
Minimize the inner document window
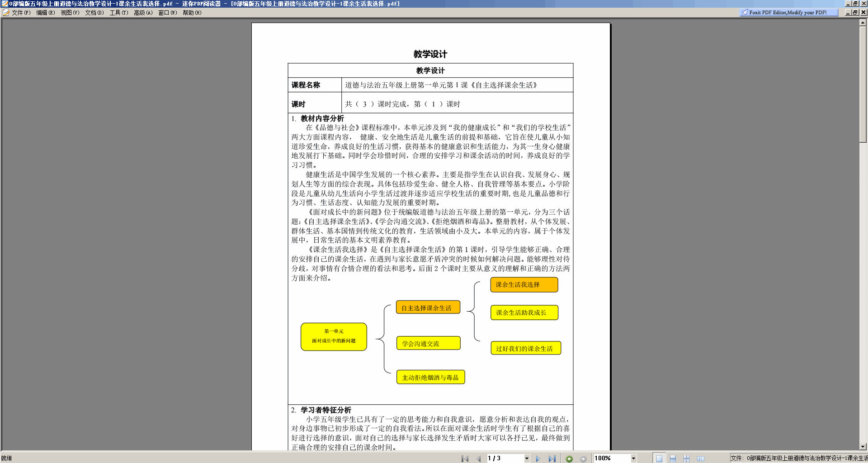[848, 13]
